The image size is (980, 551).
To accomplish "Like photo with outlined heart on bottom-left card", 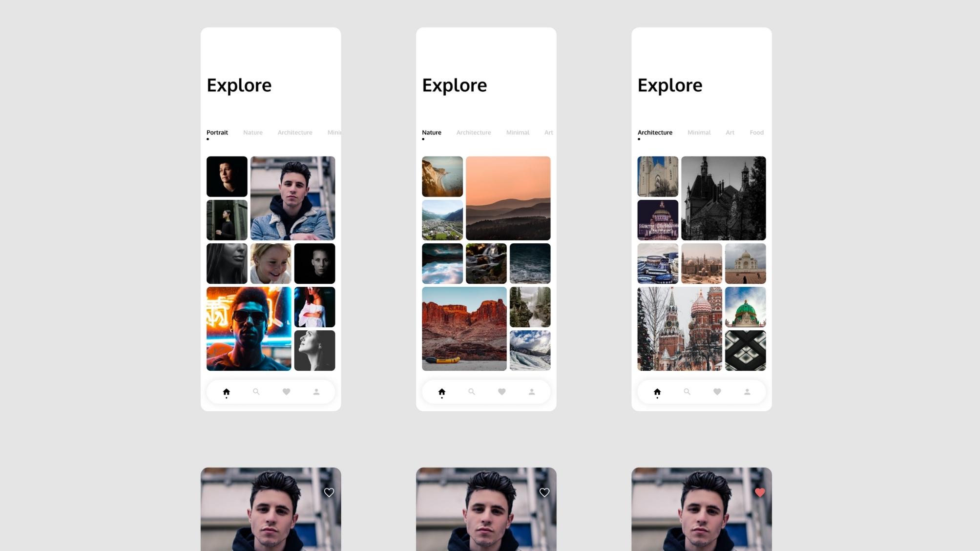I will [x=329, y=492].
